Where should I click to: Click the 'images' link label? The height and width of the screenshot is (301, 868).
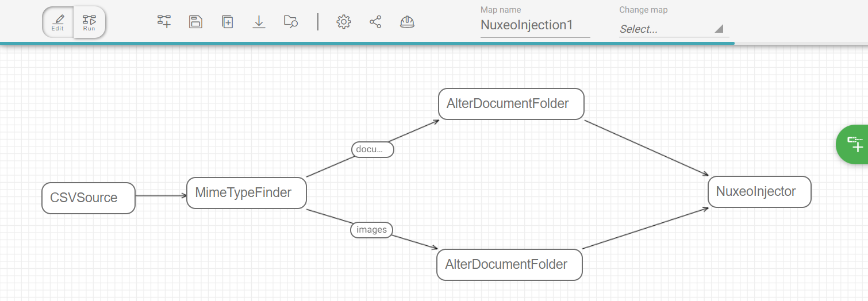coord(372,230)
